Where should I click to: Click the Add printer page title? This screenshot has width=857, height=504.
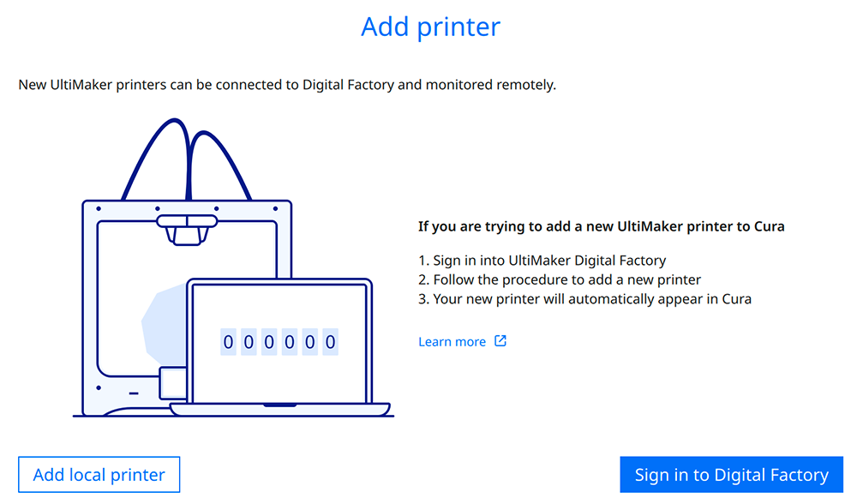(430, 27)
